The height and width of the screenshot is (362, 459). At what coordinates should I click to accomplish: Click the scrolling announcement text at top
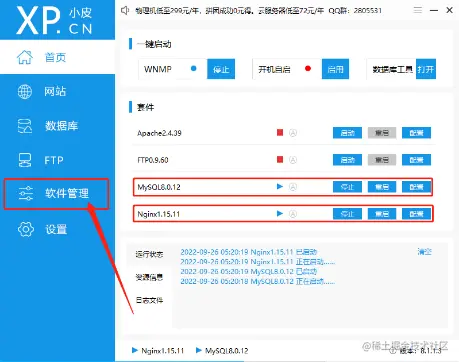[x=258, y=11]
